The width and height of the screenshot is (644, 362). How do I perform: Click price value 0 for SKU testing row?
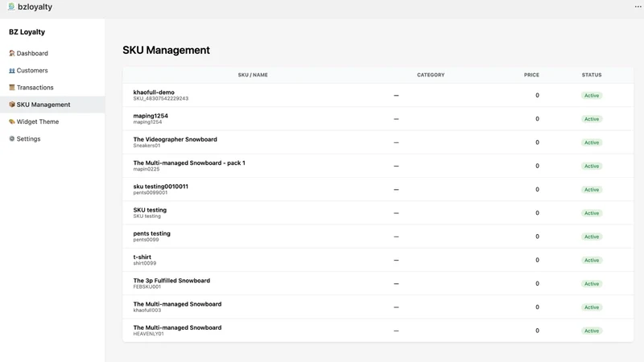click(x=537, y=213)
